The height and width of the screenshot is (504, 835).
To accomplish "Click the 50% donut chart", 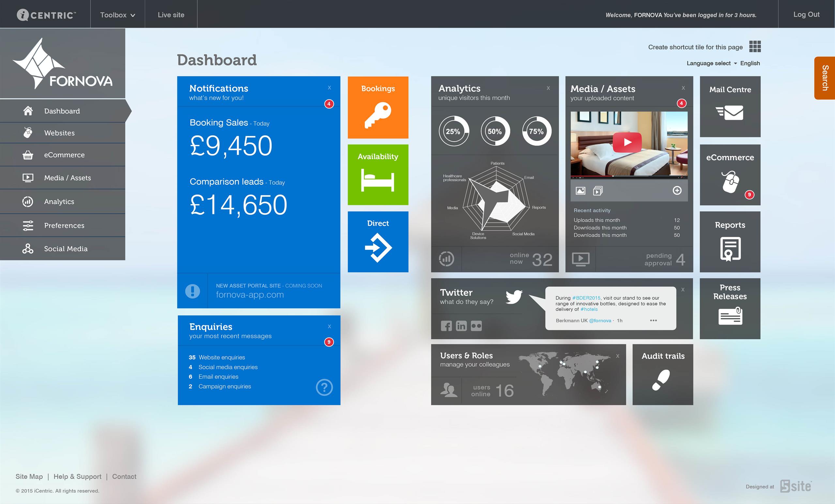I will [x=495, y=131].
